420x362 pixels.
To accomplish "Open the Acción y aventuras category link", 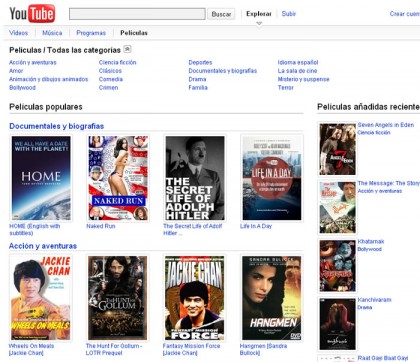I will coord(33,62).
